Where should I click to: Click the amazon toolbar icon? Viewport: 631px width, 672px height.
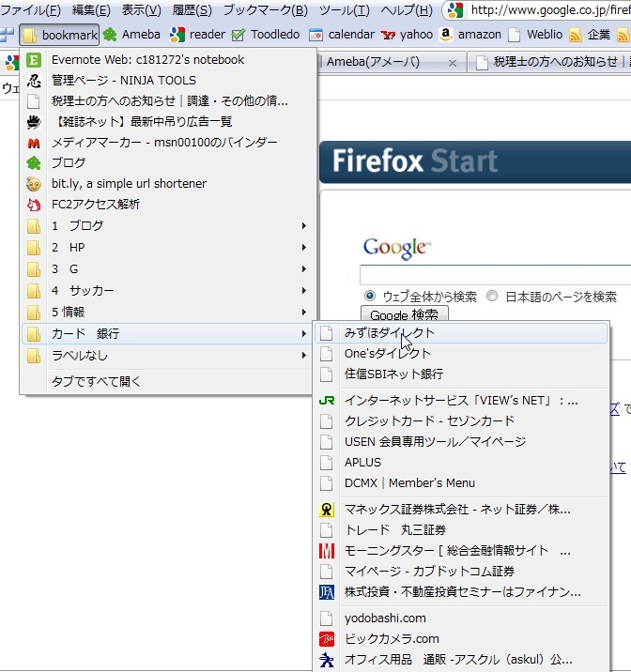click(446, 35)
